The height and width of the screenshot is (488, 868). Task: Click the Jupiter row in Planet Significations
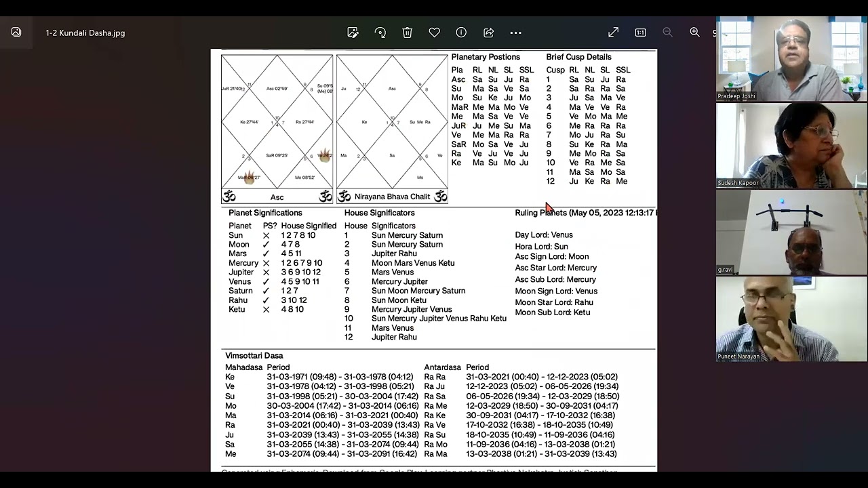pos(275,272)
